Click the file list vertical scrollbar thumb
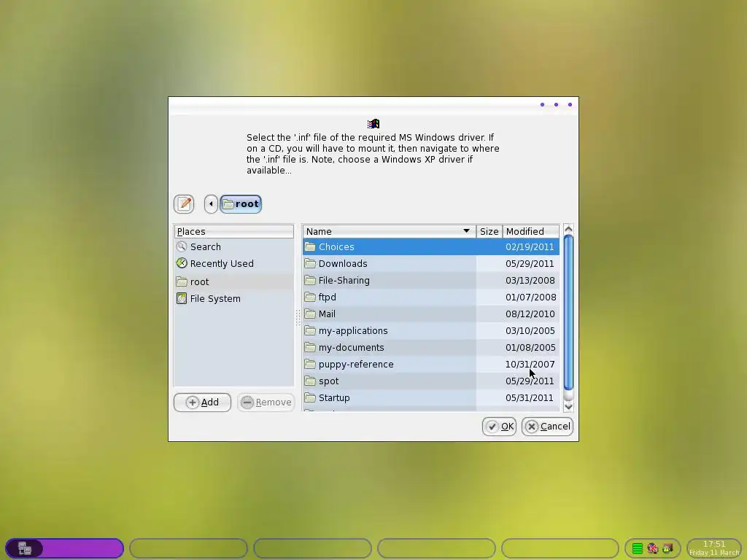The image size is (747, 560). point(568,312)
